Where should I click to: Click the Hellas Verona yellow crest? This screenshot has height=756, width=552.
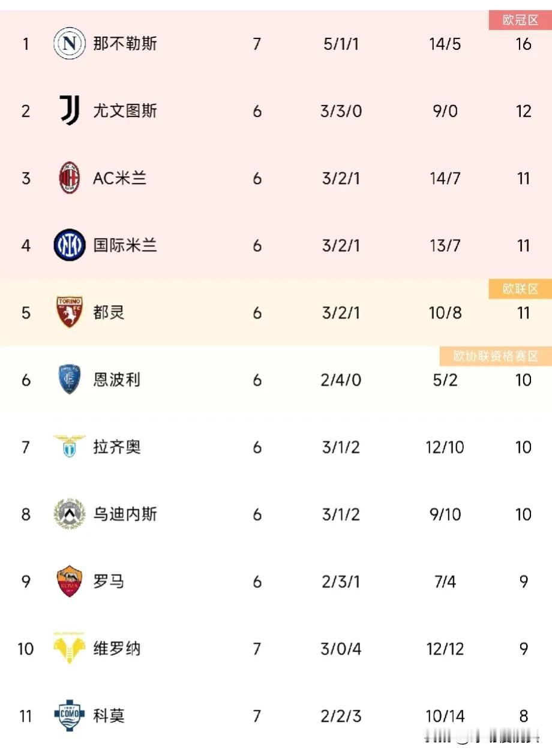click(70, 648)
